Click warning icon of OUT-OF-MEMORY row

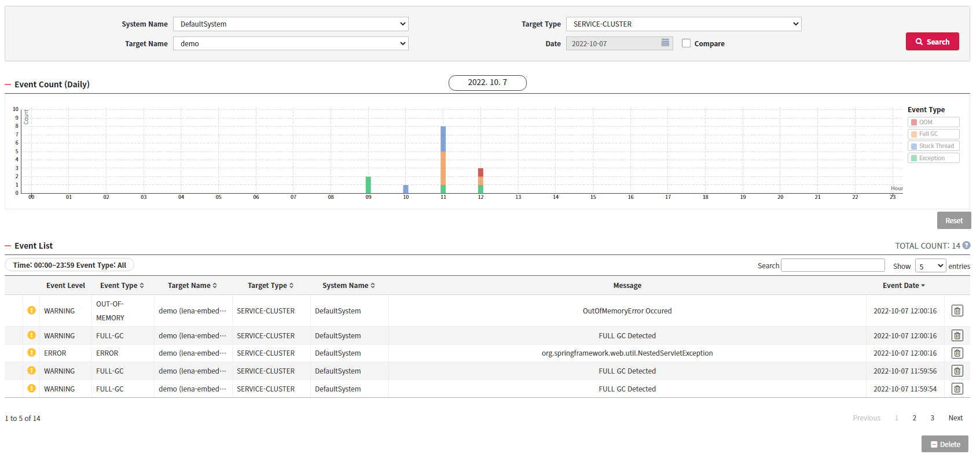[31, 310]
